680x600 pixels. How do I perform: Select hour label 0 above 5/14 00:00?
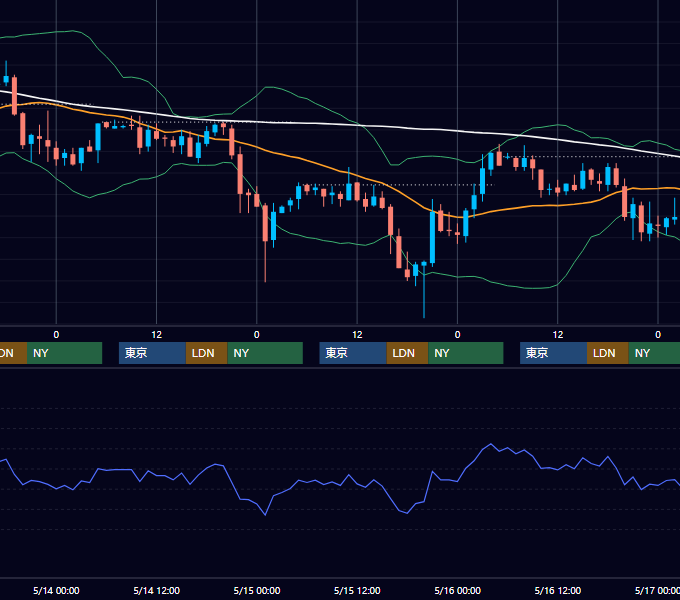pyautogui.click(x=56, y=335)
